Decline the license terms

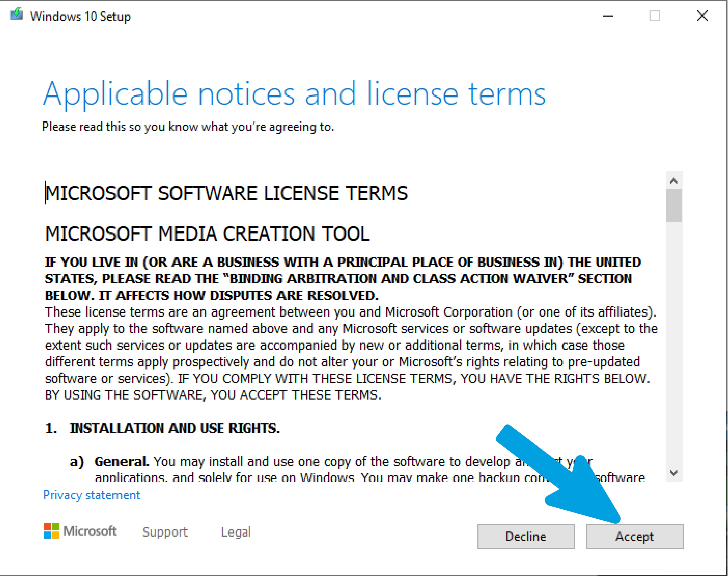coord(526,536)
